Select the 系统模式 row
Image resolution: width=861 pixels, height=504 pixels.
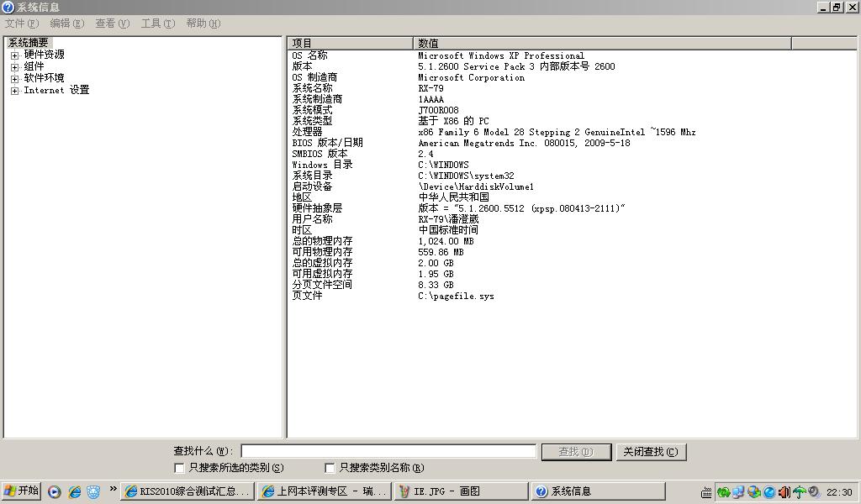(x=571, y=110)
